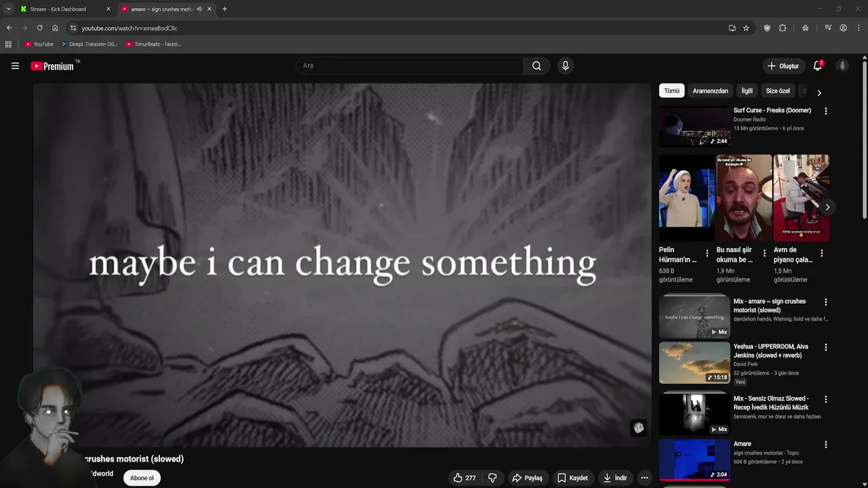Close the Stream - Kick Dashboard tab
The image size is (868, 488).
click(108, 9)
